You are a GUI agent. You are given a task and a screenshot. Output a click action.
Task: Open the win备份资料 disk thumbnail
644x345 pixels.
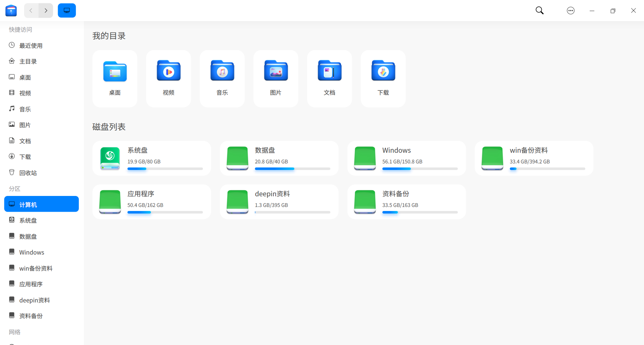pyautogui.click(x=492, y=158)
